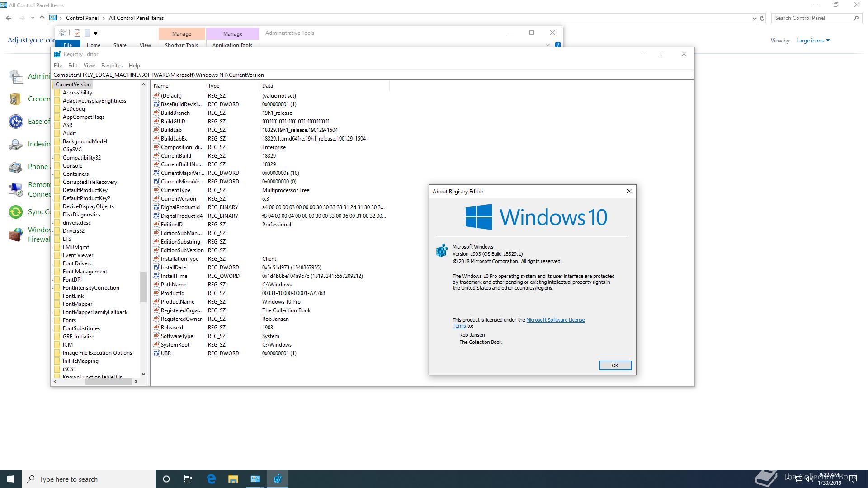This screenshot has width=868, height=488.
Task: Click Windows Firewall icon in Control Panel
Action: tap(16, 235)
